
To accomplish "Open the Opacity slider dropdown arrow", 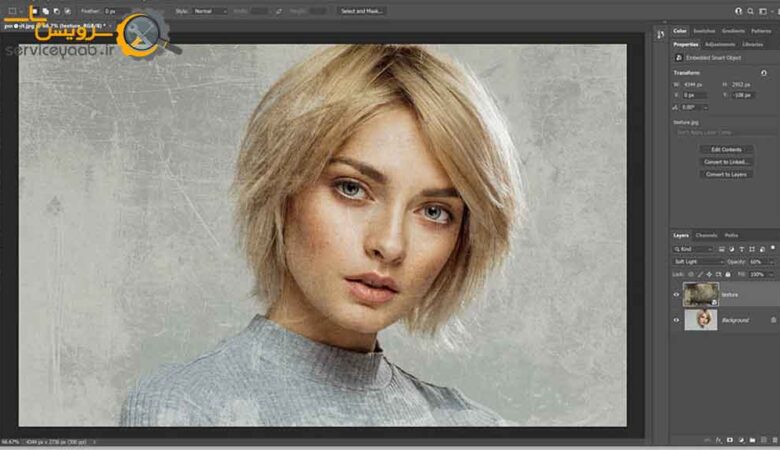I will click(x=772, y=262).
